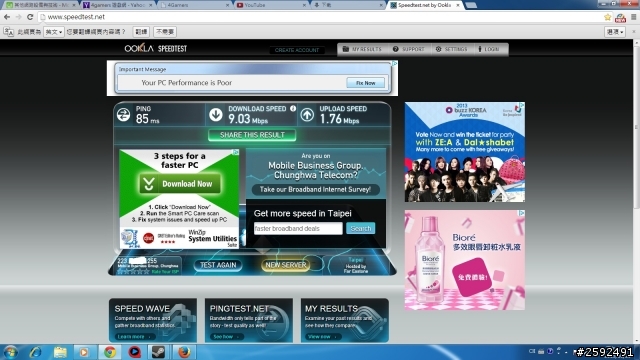
Task: Rate your ISP with the star rating
Action: click(x=133, y=271)
